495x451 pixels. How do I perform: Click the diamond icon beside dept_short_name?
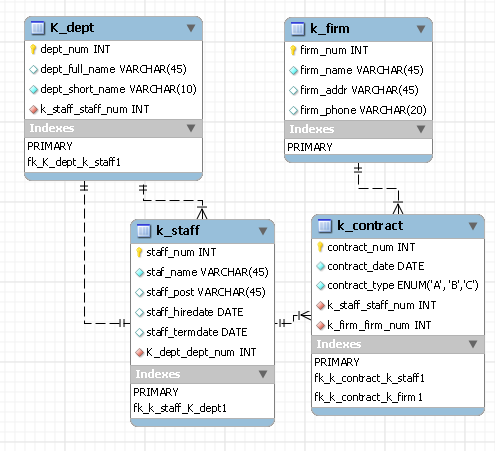click(x=33, y=89)
